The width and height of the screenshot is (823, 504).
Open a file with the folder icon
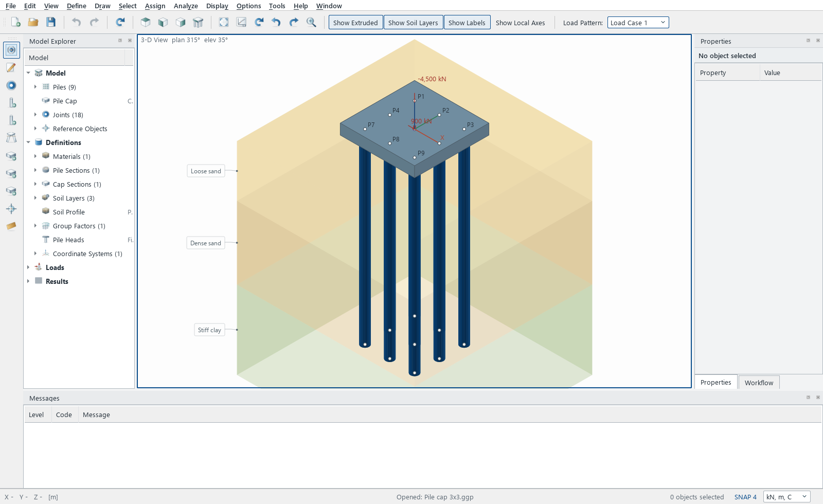(33, 22)
